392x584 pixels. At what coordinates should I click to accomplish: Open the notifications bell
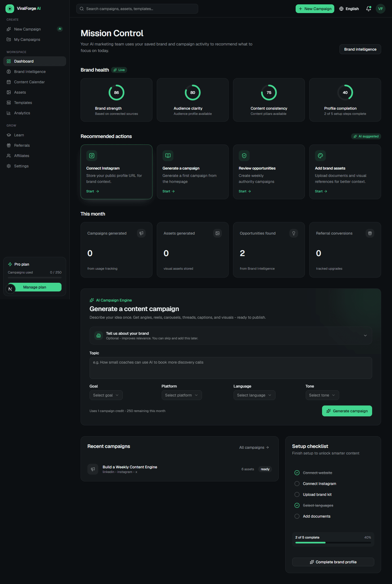point(369,9)
